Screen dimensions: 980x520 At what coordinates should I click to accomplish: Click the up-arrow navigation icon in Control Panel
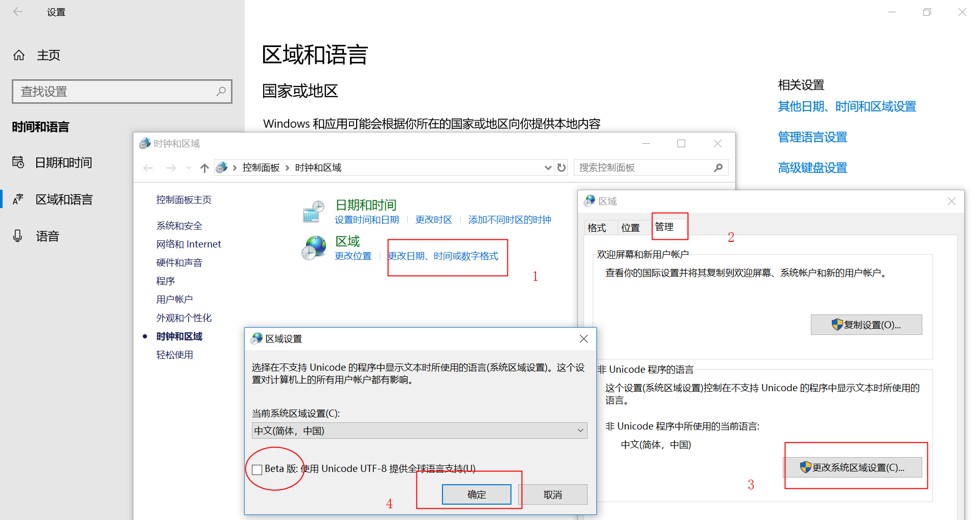tap(204, 167)
